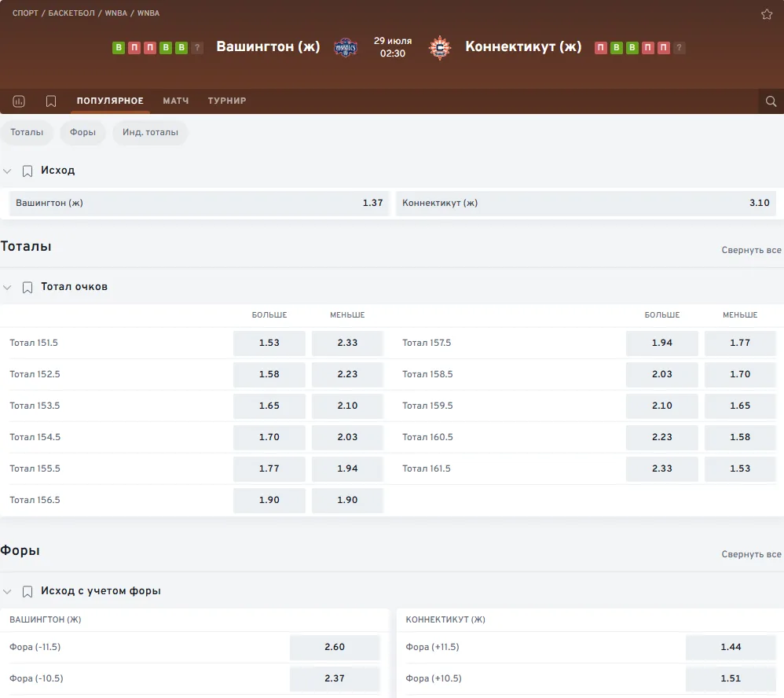Click Connecticut form question mark icon

(x=679, y=47)
